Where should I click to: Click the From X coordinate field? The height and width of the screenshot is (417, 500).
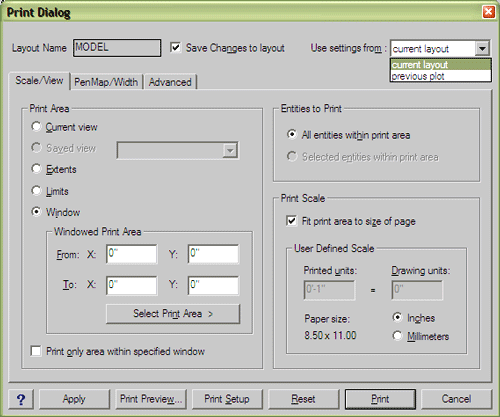(x=131, y=254)
